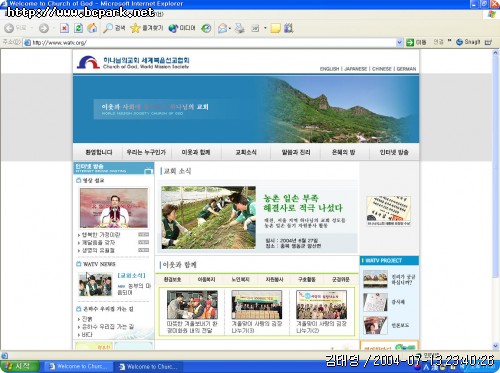The image size is (500, 373).
Task: Click the SnagIt capture window icon
Action: pos(488,42)
